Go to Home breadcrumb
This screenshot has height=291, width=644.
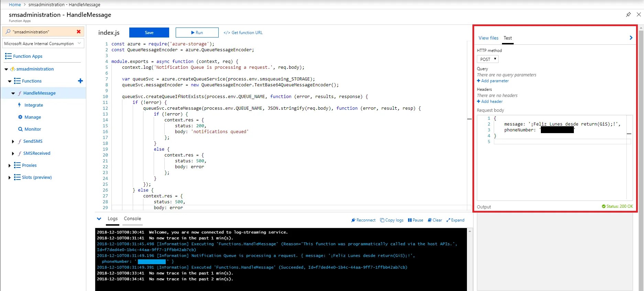tap(15, 4)
